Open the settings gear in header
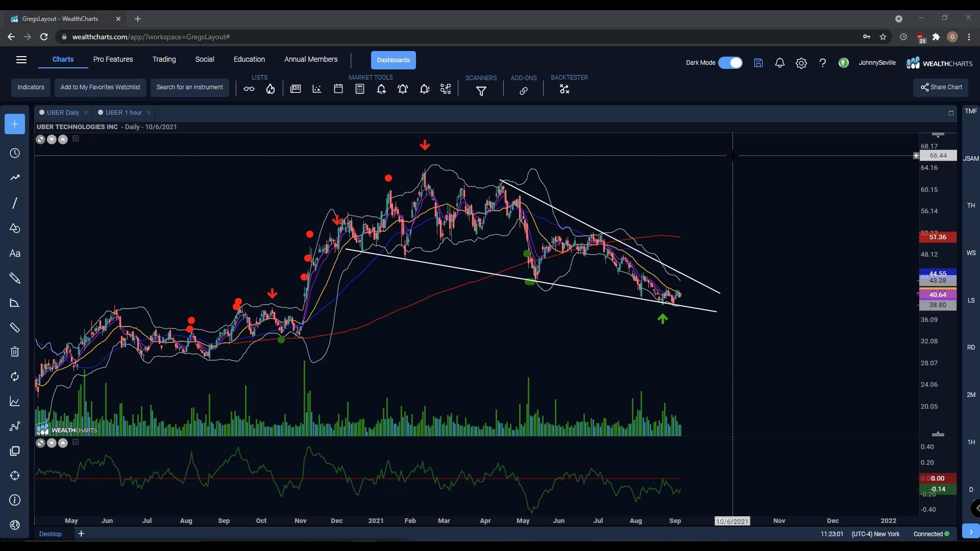 coord(801,63)
